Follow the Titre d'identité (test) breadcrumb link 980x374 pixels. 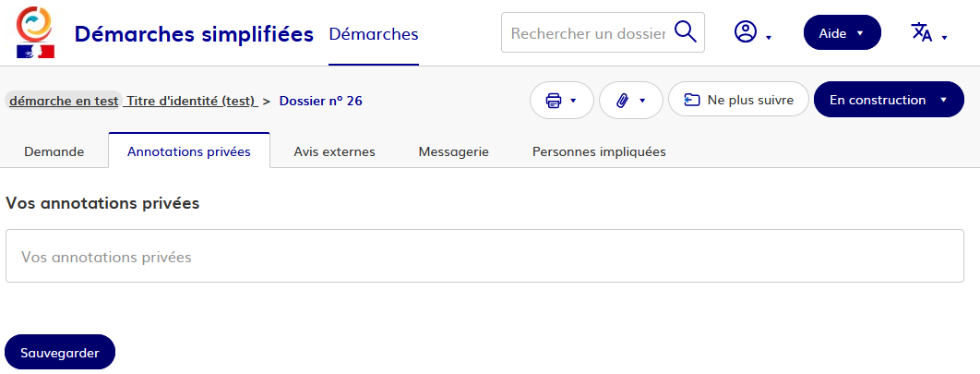191,101
